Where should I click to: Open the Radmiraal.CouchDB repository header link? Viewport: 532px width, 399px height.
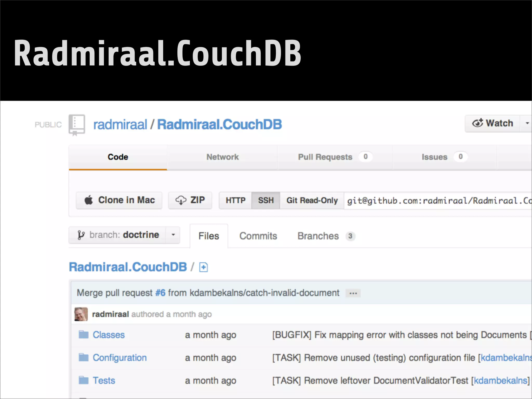coord(220,124)
